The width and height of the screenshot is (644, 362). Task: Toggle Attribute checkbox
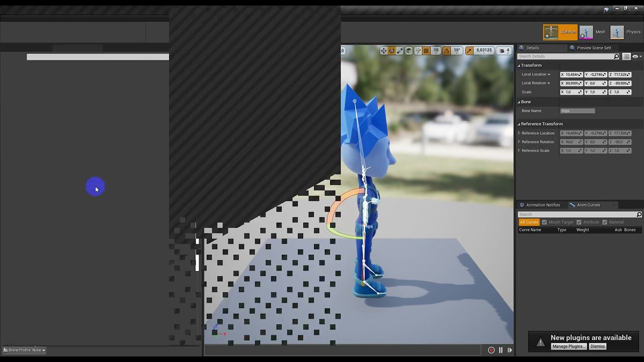[579, 222]
